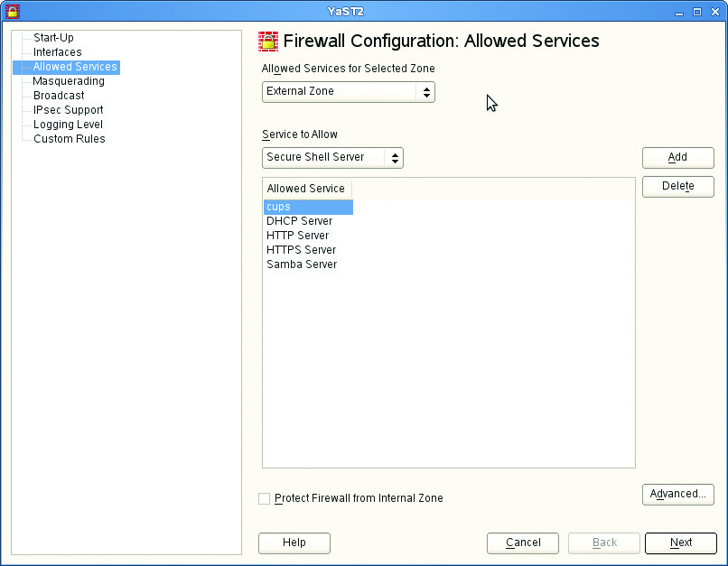Open the External Zone dropdown
The width and height of the screenshot is (728, 566).
(x=348, y=92)
